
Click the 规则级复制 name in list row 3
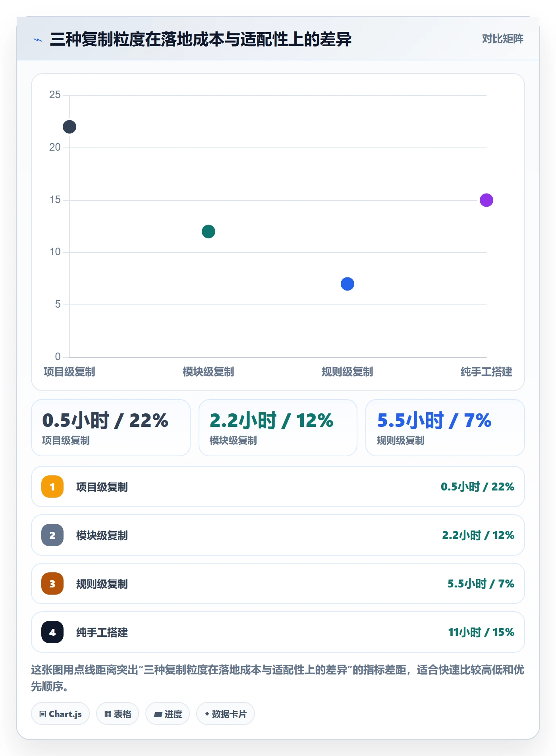tap(102, 584)
